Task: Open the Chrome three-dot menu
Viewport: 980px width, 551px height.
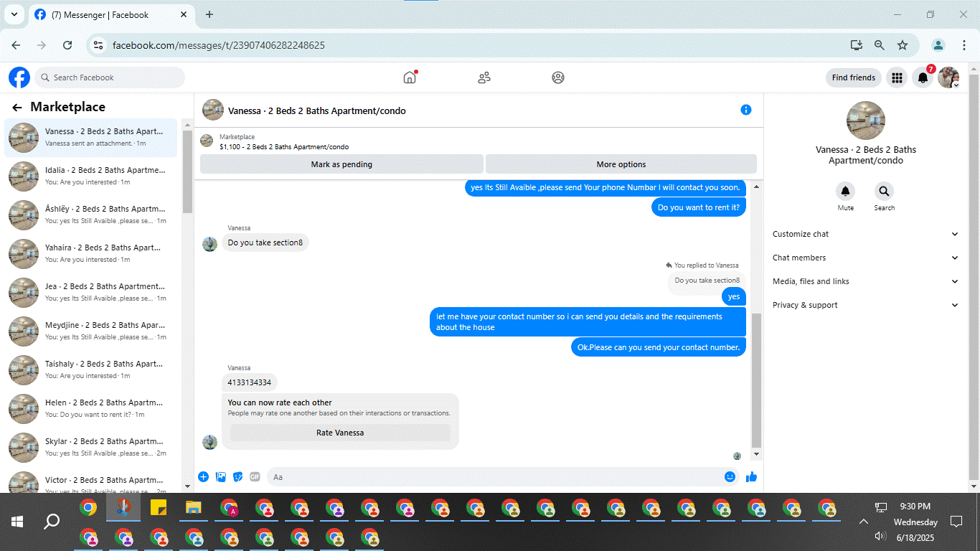Action: coord(964,45)
